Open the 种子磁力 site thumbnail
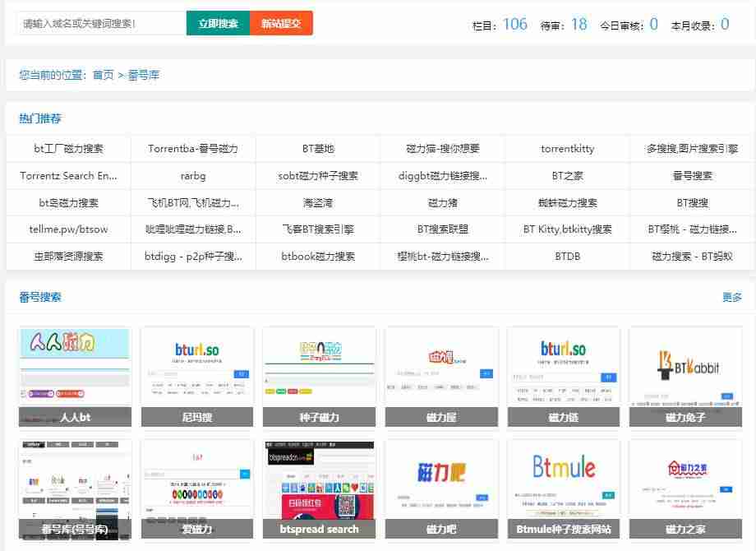 pos(319,377)
